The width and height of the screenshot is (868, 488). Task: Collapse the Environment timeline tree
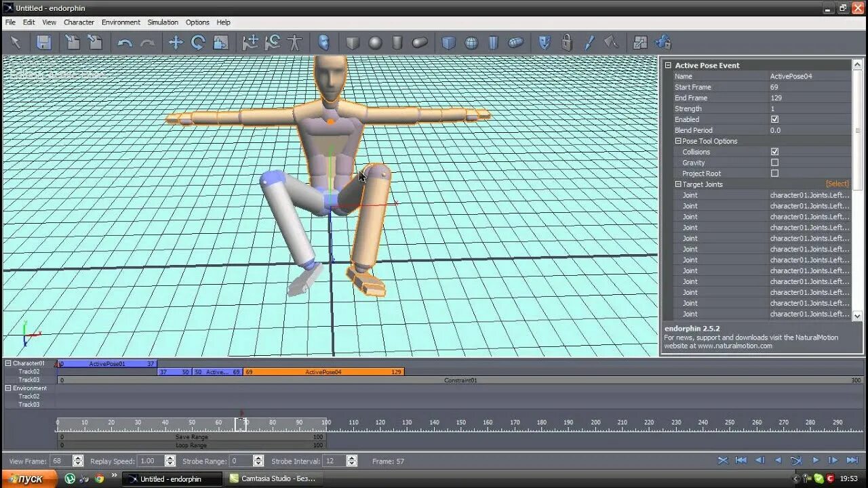[8, 388]
